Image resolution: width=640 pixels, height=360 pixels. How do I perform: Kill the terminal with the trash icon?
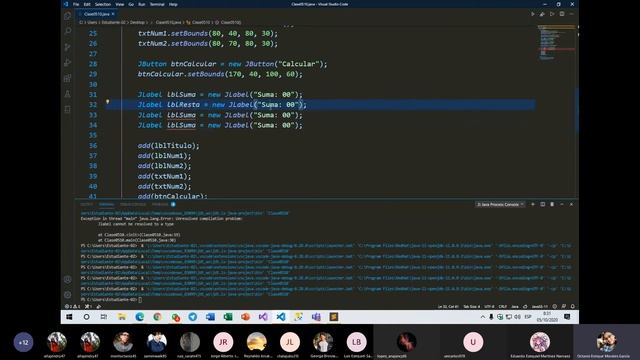[552, 204]
